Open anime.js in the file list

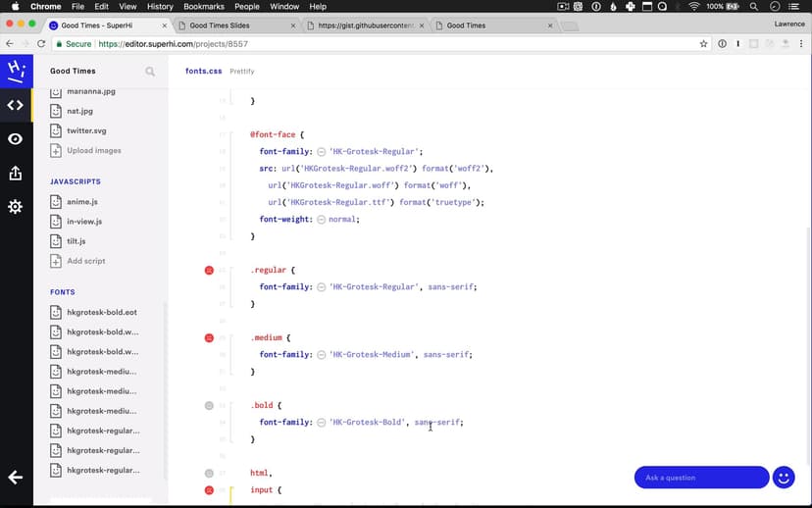click(82, 202)
